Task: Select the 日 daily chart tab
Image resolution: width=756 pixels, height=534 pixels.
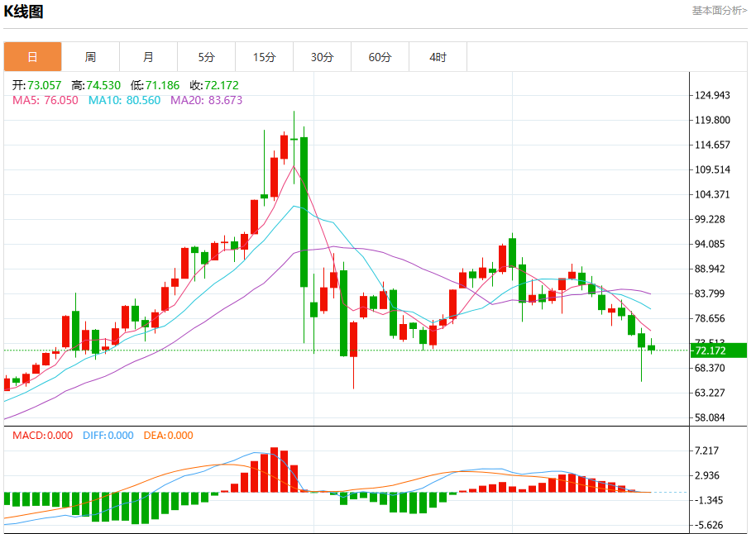Action: (33, 57)
